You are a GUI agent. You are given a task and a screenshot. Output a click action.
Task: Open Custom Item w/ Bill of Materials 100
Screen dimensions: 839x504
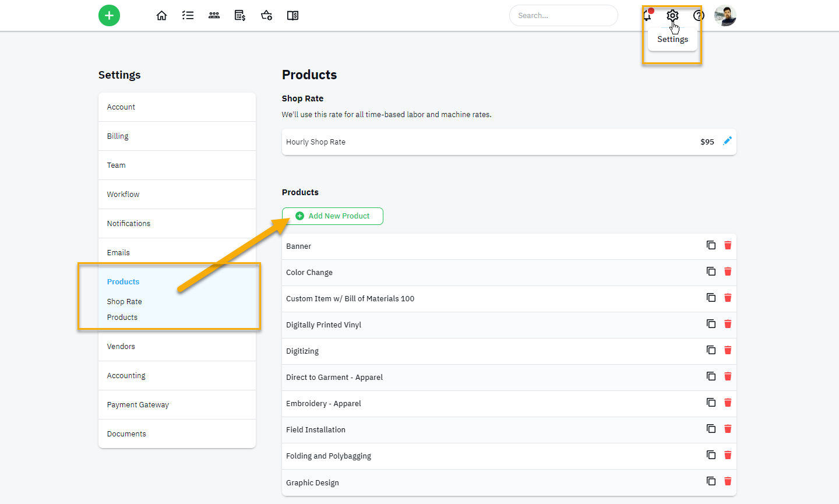point(509,299)
